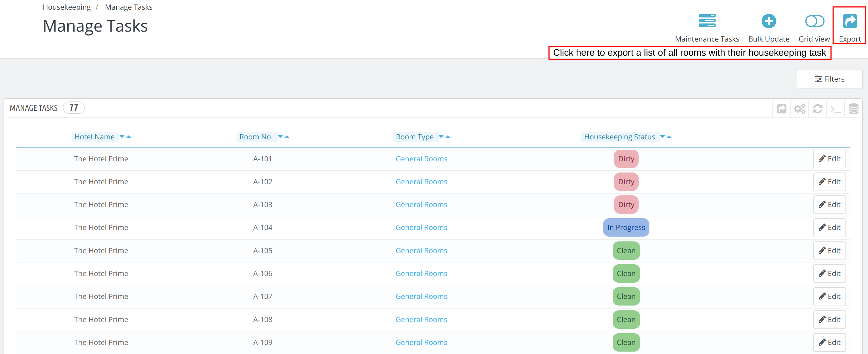Viewport: 868px width, 354px height.
Task: Click The Hotel Prime in A-108 row
Action: pyautogui.click(x=101, y=319)
